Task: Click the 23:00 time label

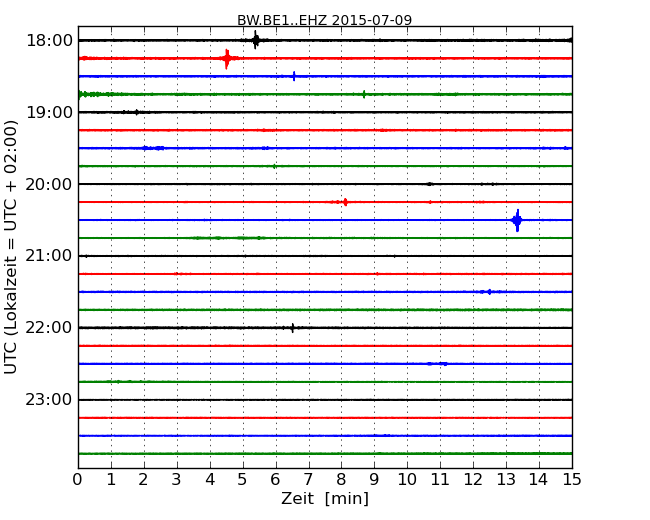Action: (x=49, y=400)
